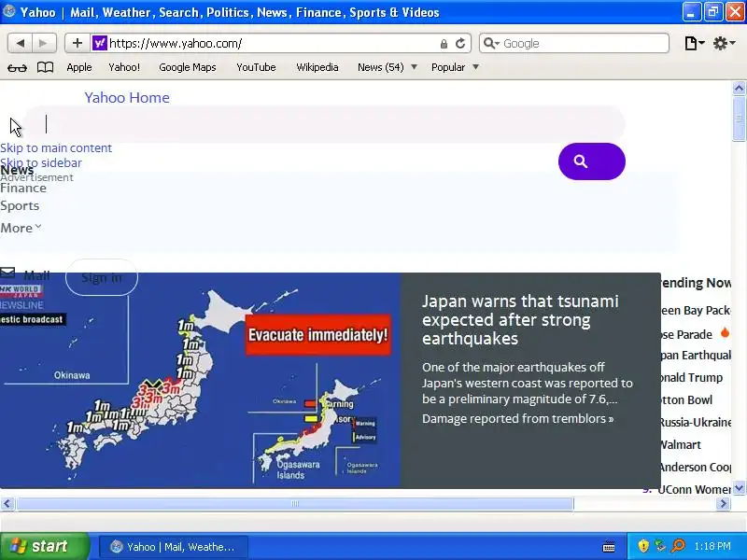Open the YouTube bookmark
Image resolution: width=747 pixels, height=560 pixels.
[256, 67]
